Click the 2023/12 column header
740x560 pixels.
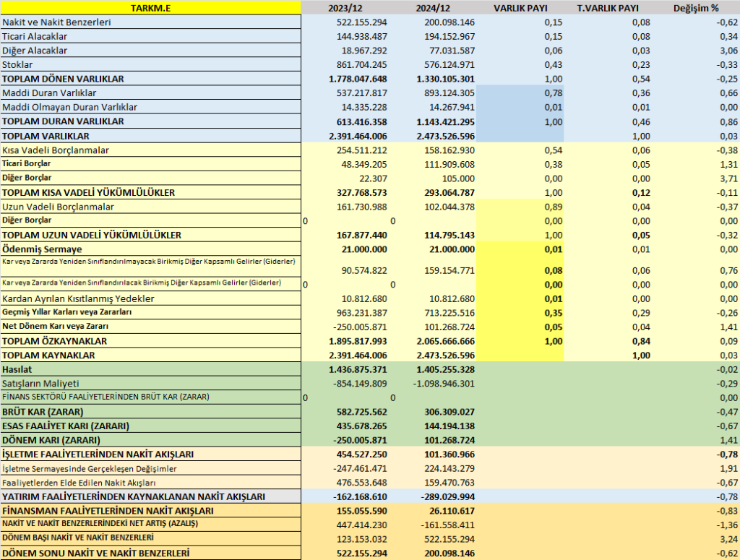point(344,8)
